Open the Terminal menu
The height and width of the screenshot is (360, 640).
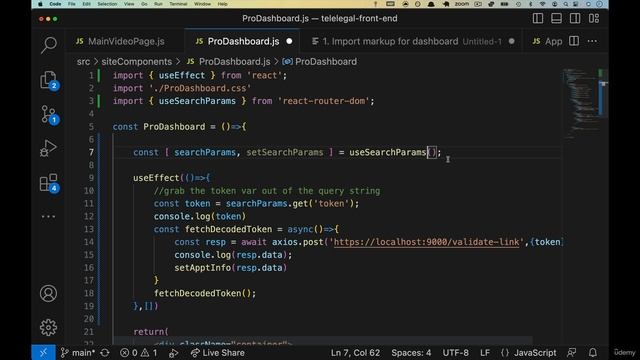pyautogui.click(x=178, y=4)
